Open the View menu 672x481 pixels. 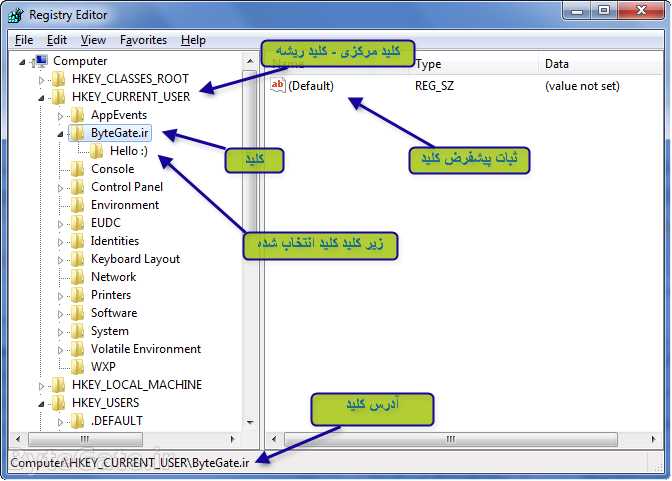point(93,40)
